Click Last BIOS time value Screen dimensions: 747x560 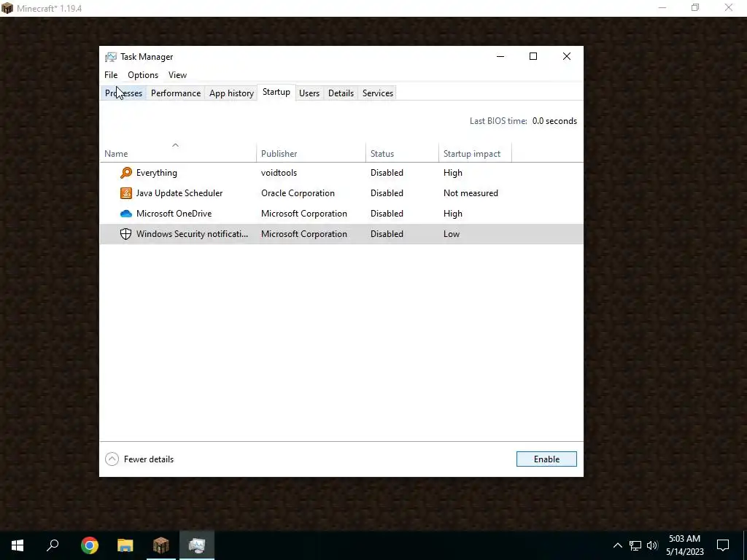pos(554,121)
